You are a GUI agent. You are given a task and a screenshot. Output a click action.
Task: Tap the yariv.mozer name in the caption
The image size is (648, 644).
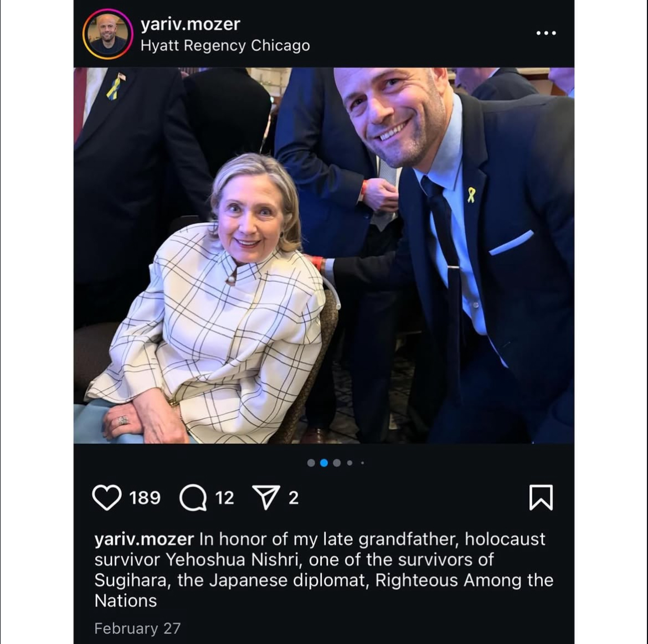144,539
